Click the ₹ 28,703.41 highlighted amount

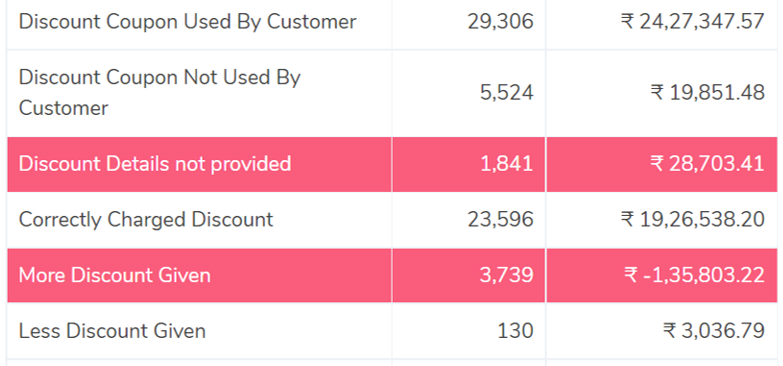click(x=708, y=164)
